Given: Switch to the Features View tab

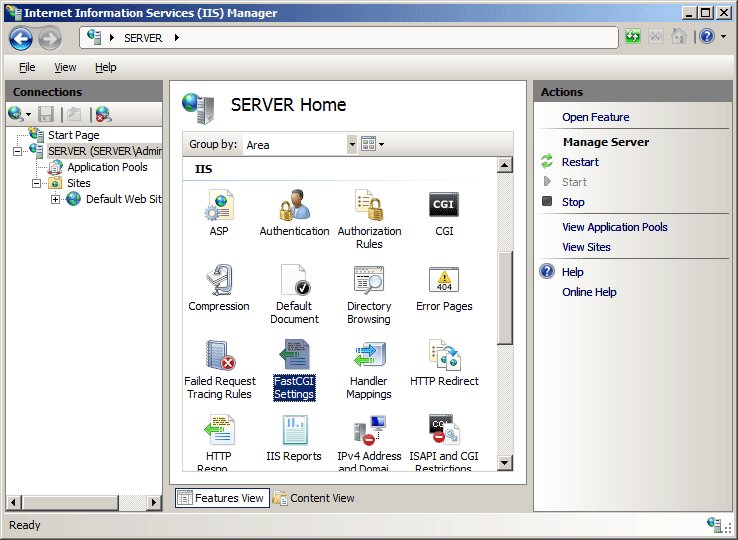Looking at the screenshot, I should (x=222, y=498).
